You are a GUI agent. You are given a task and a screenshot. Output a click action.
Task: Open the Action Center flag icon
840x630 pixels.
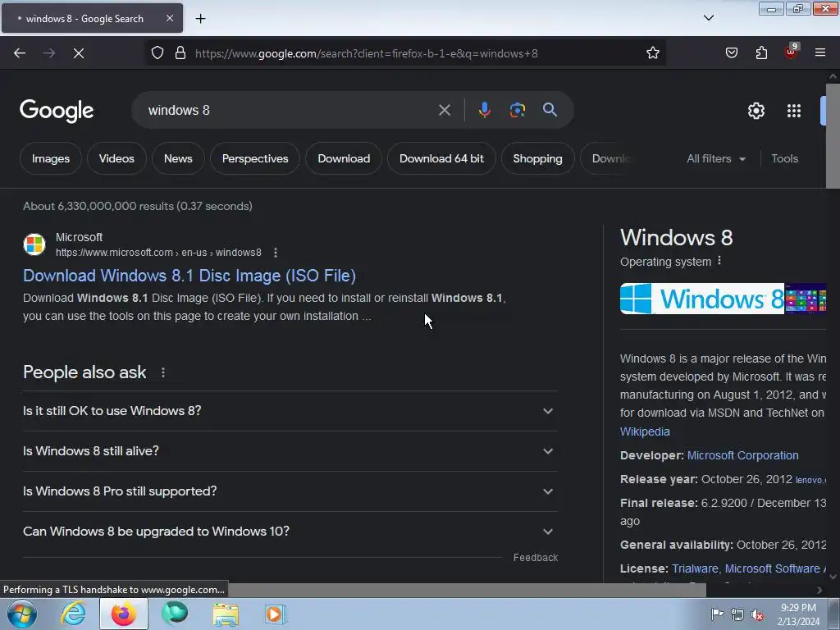click(x=717, y=614)
